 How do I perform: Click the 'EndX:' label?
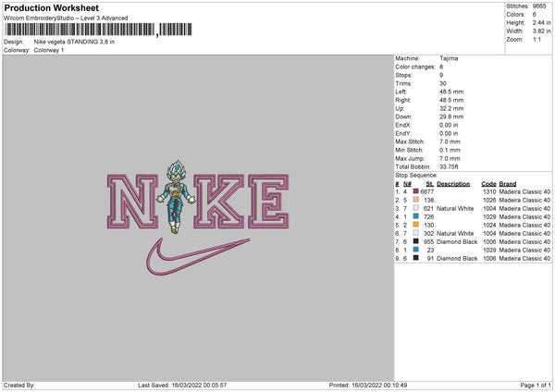pyautogui.click(x=403, y=125)
